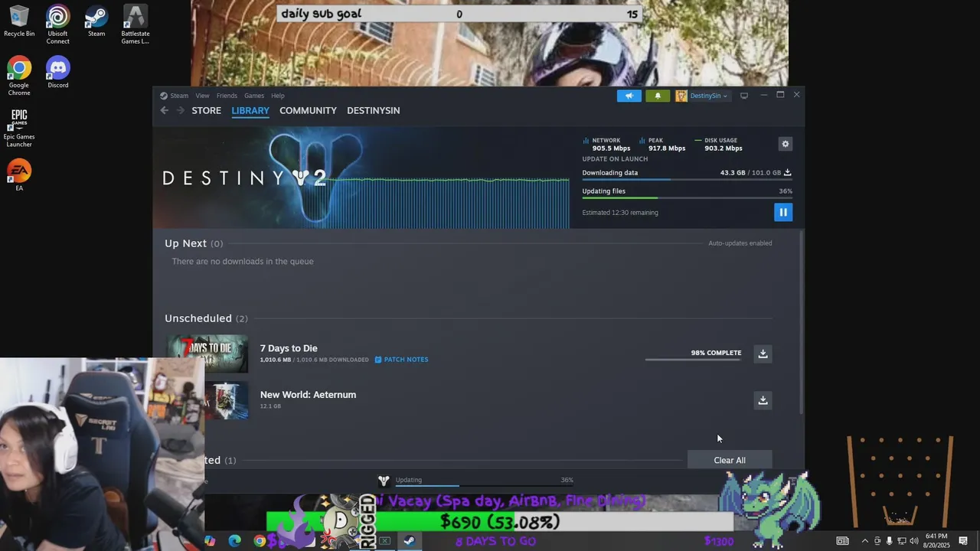Click the New World: Aeternum thumbnail
This screenshot has height=551, width=980.
[226, 400]
